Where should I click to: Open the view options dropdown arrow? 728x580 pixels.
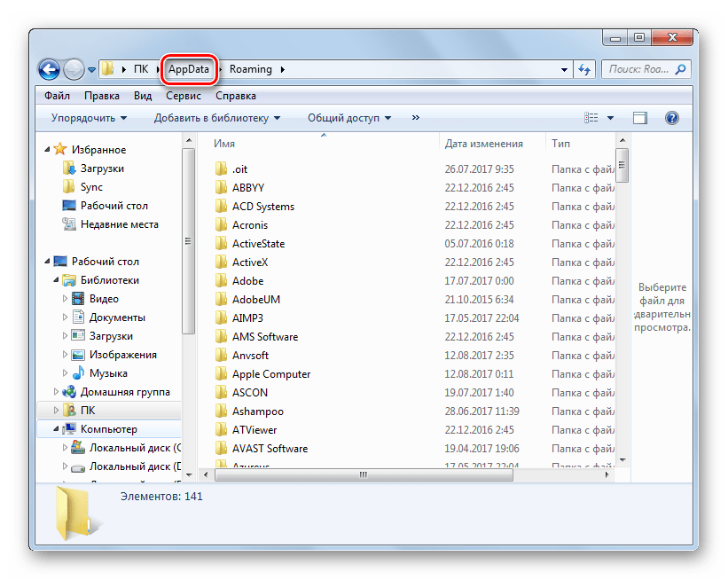point(611,118)
